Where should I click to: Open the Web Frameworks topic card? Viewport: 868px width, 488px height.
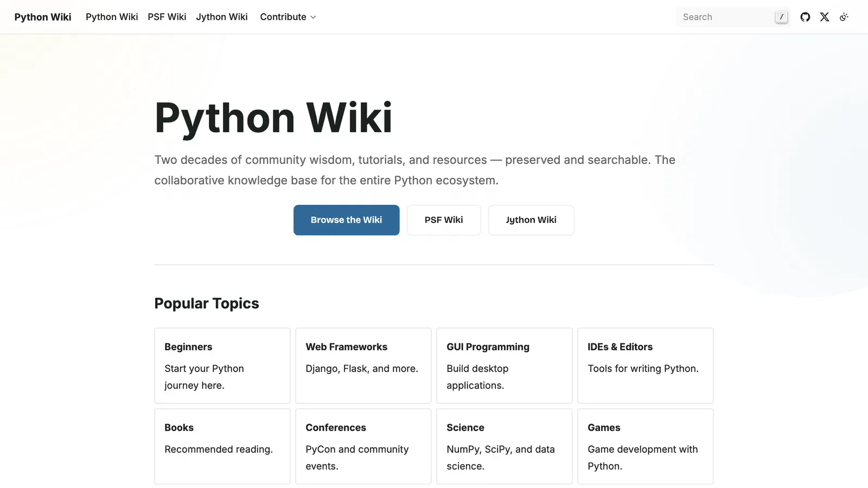(363, 365)
